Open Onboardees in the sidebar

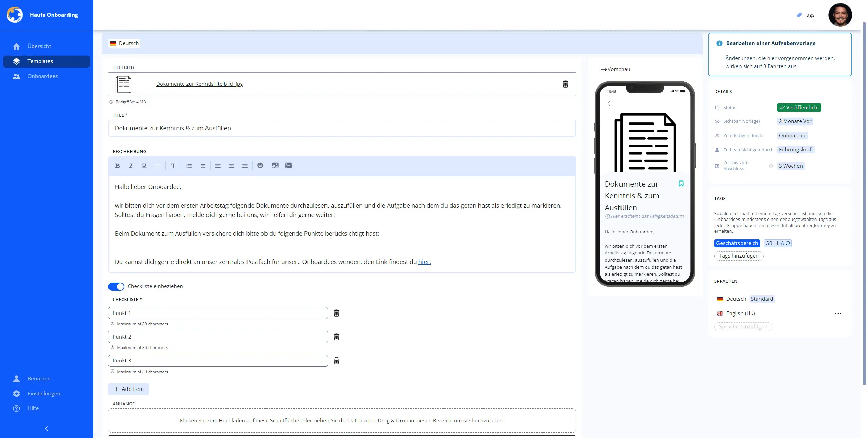42,76
